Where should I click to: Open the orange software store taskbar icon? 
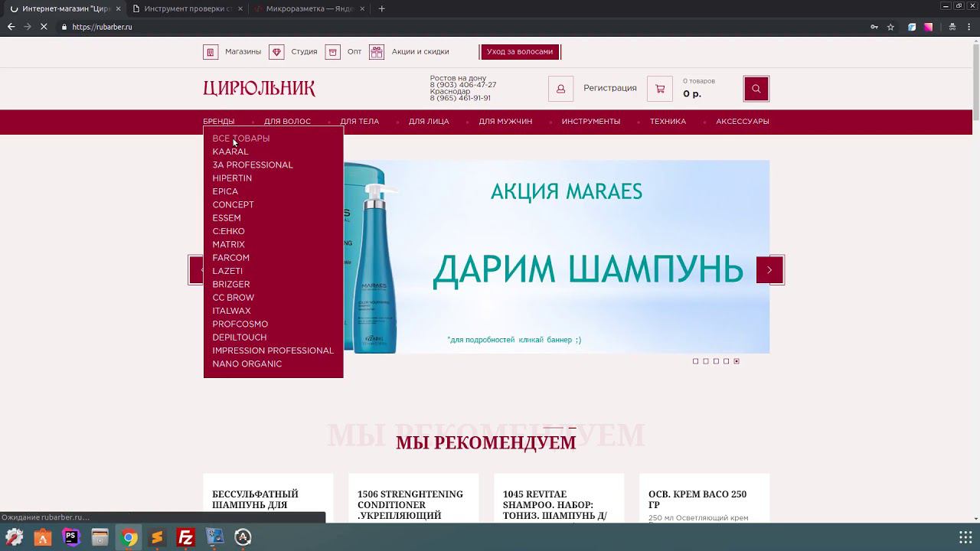[x=43, y=537]
